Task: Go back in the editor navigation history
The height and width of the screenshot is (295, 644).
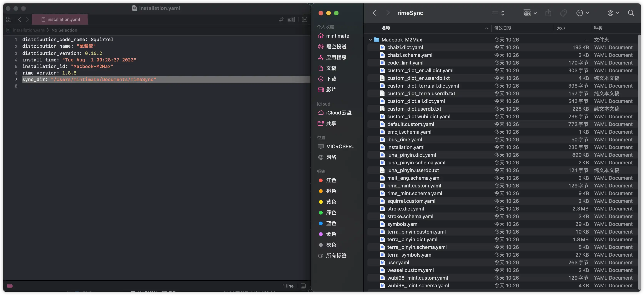Action: pyautogui.click(x=19, y=19)
